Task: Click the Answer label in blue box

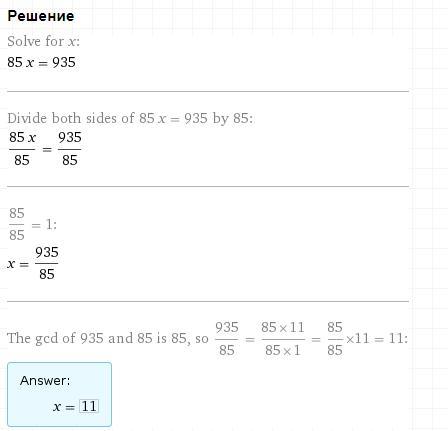Action: (45, 380)
